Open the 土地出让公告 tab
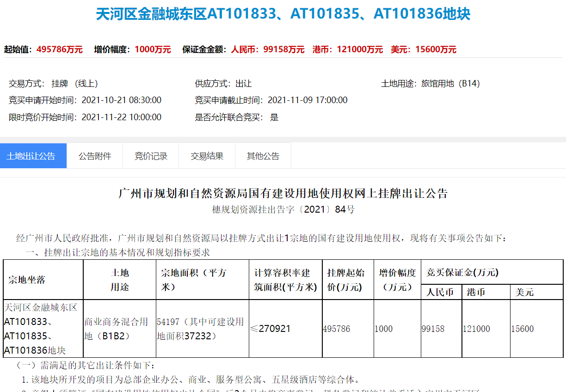 click(33, 156)
